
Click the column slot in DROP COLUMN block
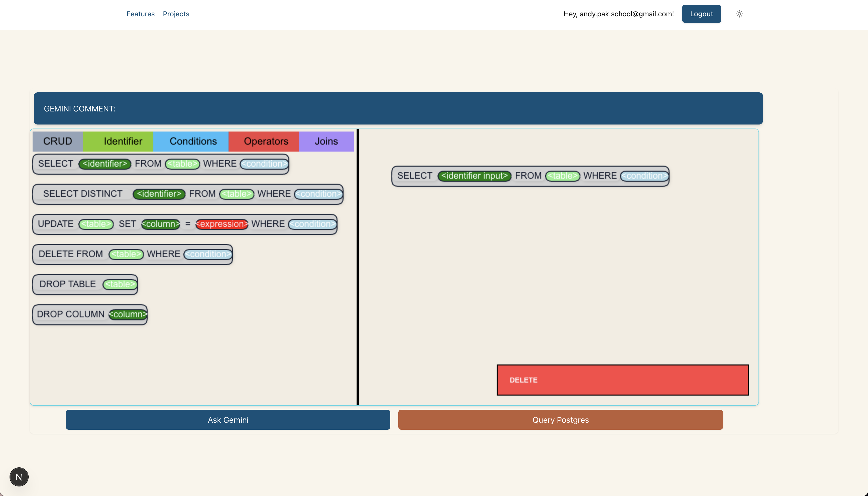128,314
